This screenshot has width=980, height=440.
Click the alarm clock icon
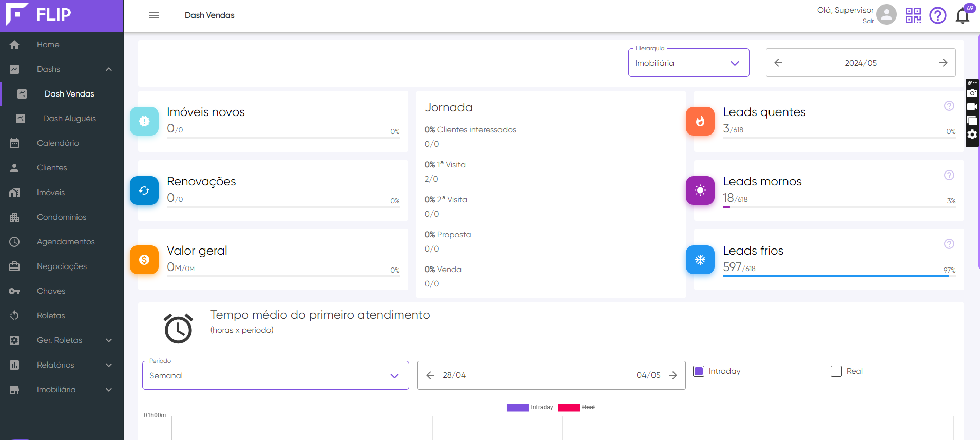[178, 328]
